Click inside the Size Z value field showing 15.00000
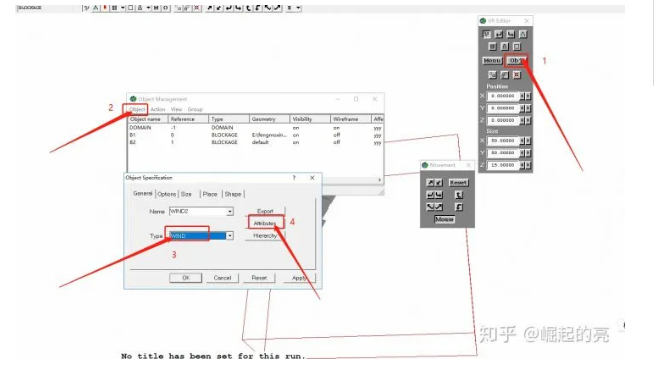Image resolution: width=654 pixels, height=365 pixels. click(503, 165)
